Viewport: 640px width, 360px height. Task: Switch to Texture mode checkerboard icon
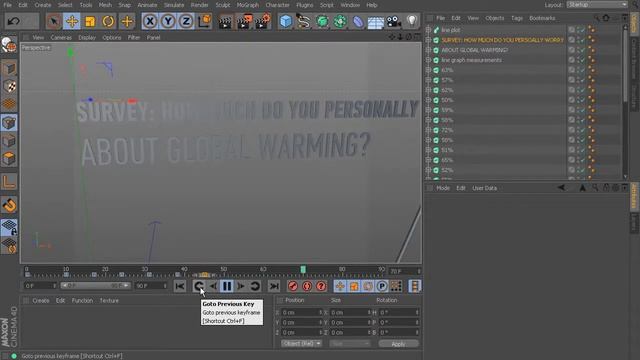(x=9, y=87)
